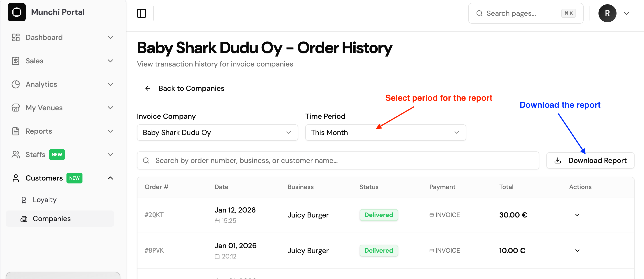Open the Time Period dropdown
This screenshot has height=279, width=644.
[386, 133]
